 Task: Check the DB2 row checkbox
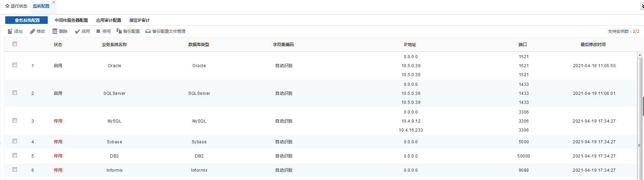[15, 155]
